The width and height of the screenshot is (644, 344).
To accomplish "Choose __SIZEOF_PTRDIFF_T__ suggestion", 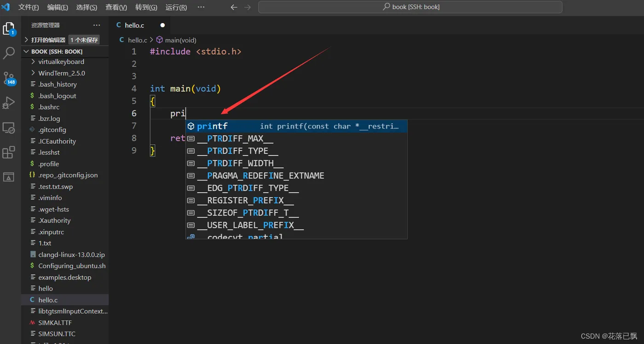I will pos(296,213).
